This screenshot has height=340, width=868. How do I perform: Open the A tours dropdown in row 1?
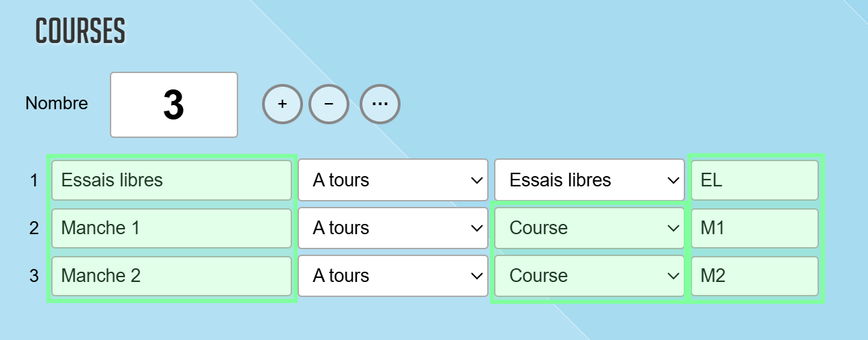[x=393, y=180]
